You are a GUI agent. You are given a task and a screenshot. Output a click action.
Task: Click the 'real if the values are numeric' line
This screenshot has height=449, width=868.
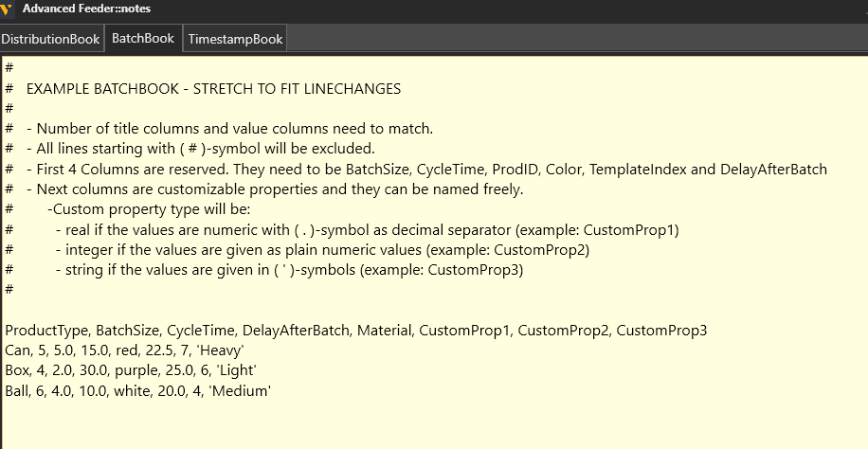point(367,230)
